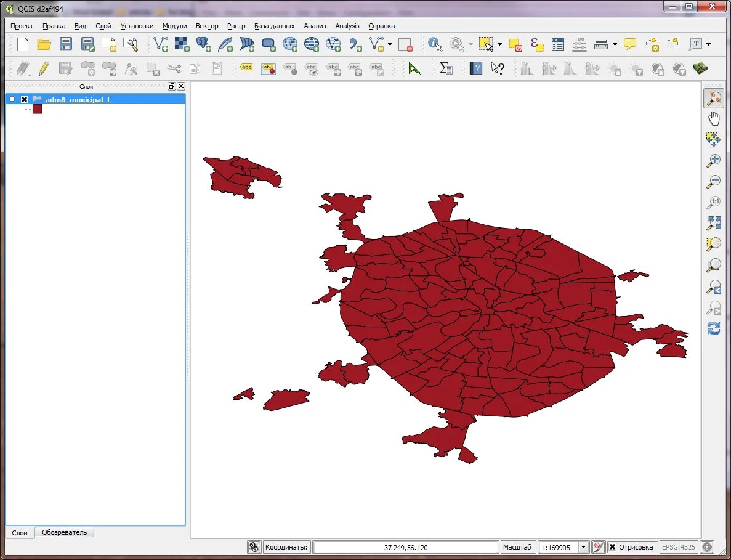Screen dimensions: 731x560
Task: Open the База данных menu
Action: pos(274,26)
